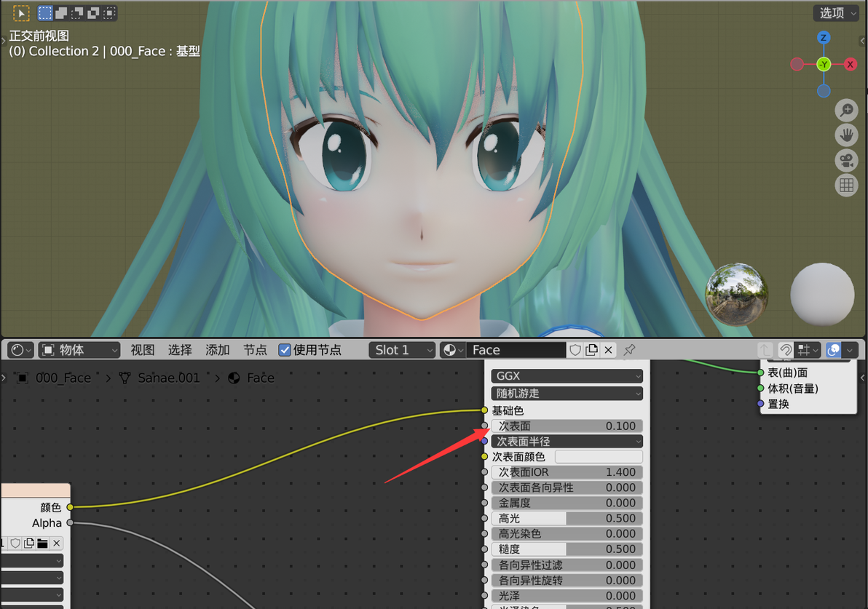Click the 次表面 value slider
The image size is (868, 609).
click(x=567, y=426)
